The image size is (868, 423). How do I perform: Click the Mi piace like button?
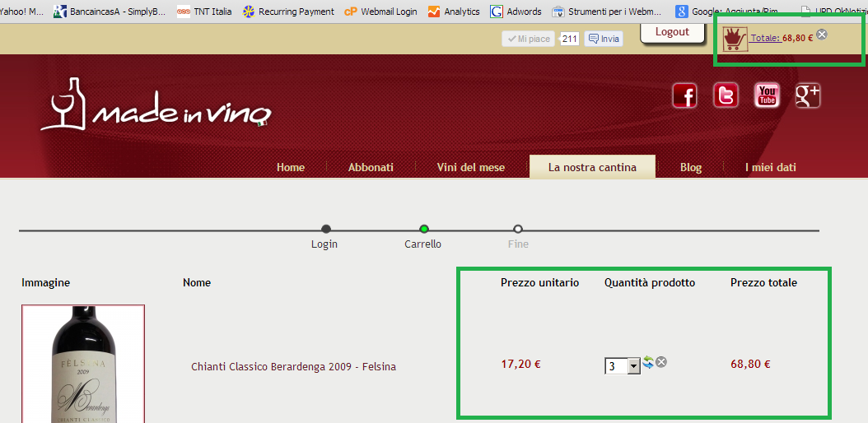(528, 39)
